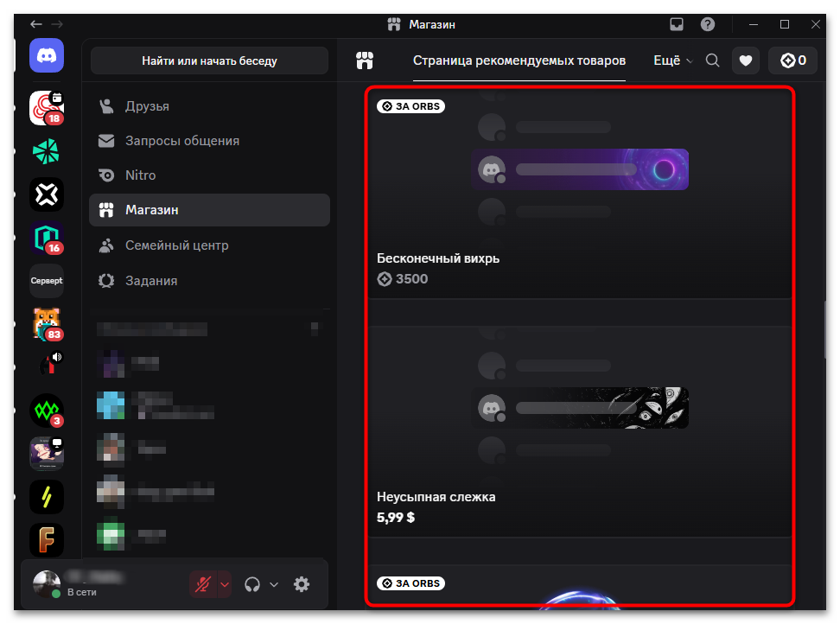Screen dimensions: 840x624
Task: Select Магазин in sidebar
Action: [209, 210]
